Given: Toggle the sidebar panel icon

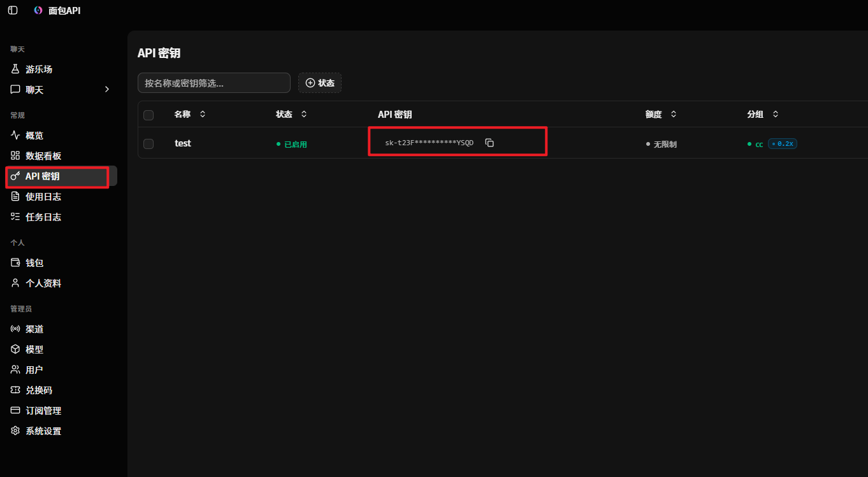Looking at the screenshot, I should (x=13, y=10).
